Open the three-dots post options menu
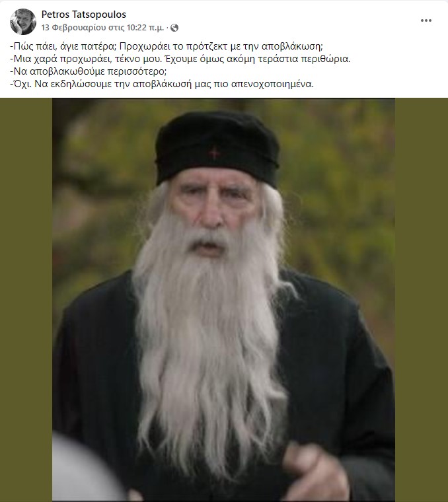This screenshot has width=448, height=502. click(426, 21)
